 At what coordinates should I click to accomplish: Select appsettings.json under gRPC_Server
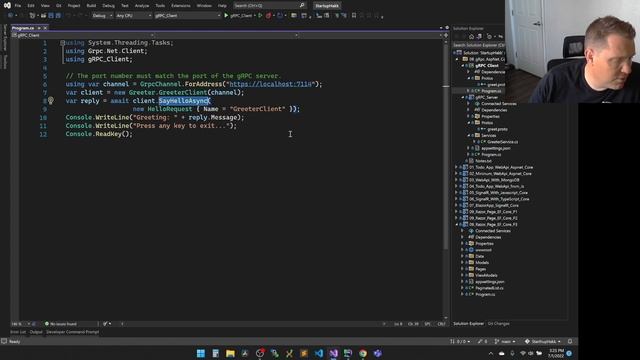(496, 148)
